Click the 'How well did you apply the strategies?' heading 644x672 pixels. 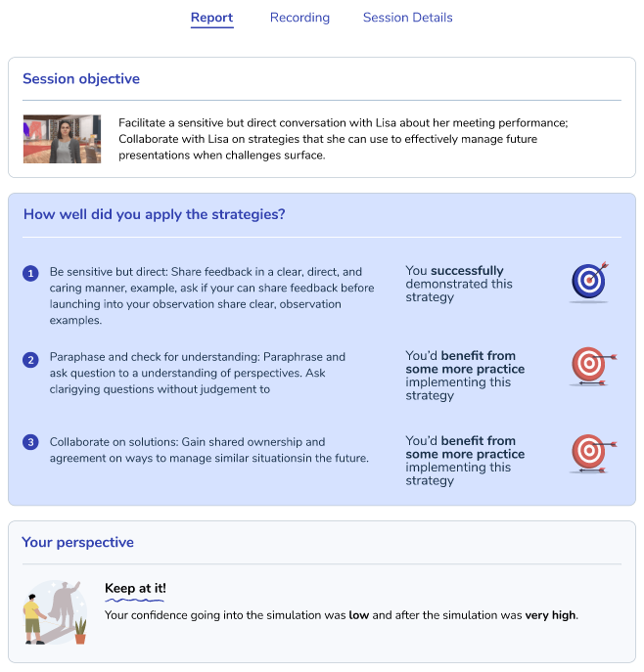155,214
